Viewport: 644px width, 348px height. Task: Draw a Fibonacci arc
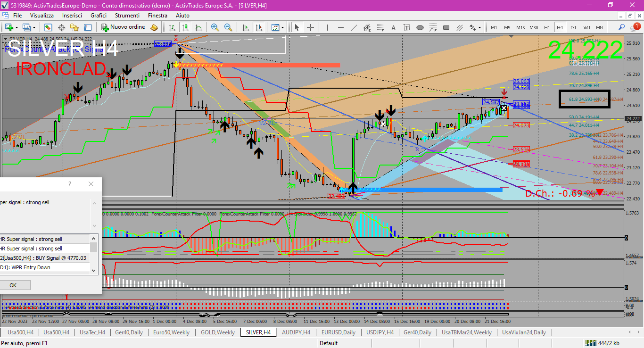(433, 27)
